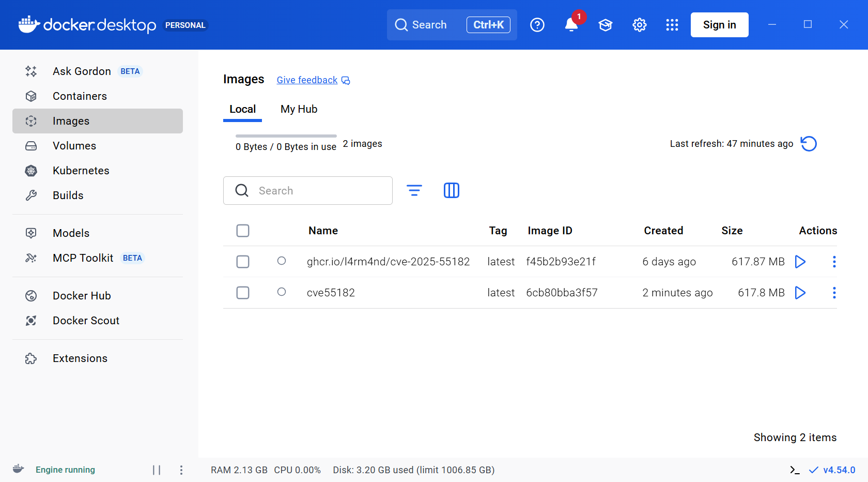Open the column display options icon
The height and width of the screenshot is (482, 868).
452,190
